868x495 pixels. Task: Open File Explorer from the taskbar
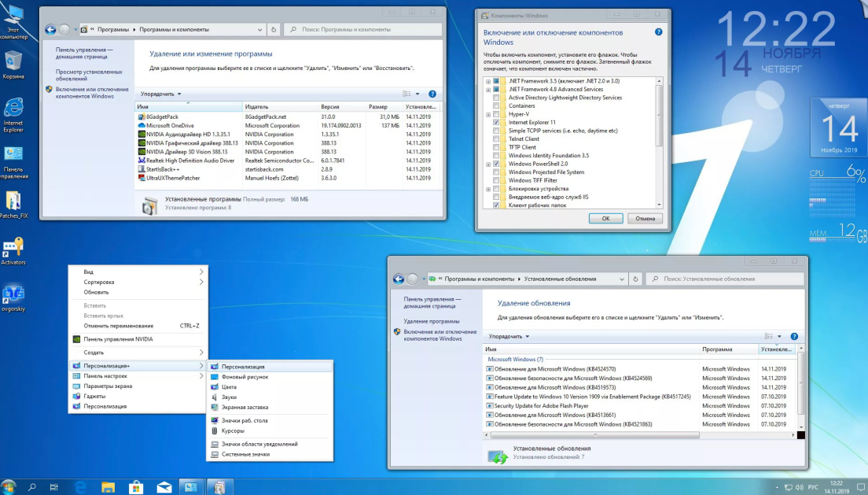click(108, 487)
